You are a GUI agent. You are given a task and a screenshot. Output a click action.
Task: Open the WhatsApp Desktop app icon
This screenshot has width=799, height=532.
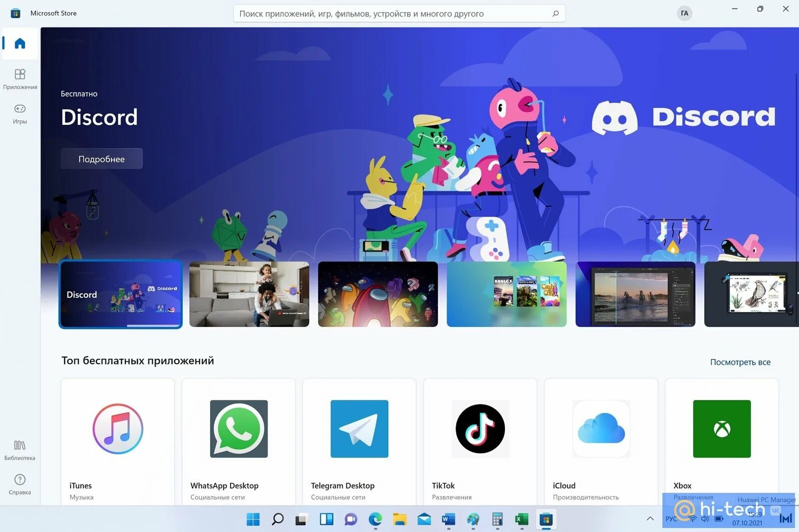[239, 429]
